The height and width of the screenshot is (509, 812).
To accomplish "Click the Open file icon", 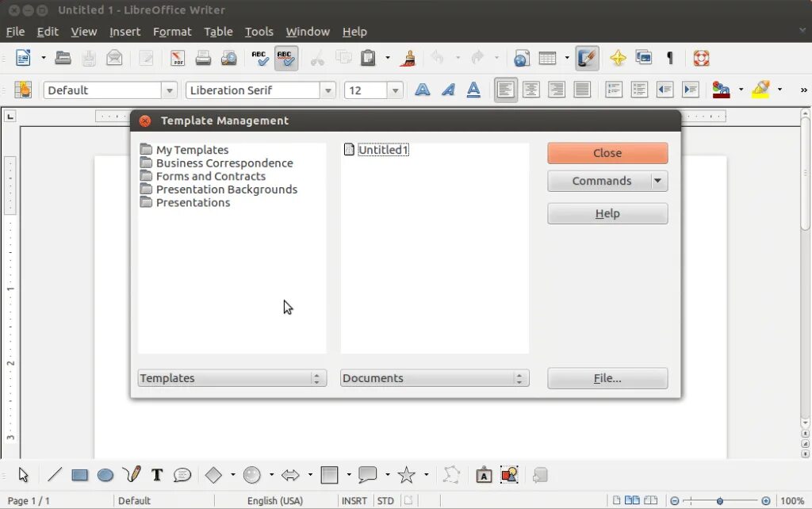I will 63,58.
